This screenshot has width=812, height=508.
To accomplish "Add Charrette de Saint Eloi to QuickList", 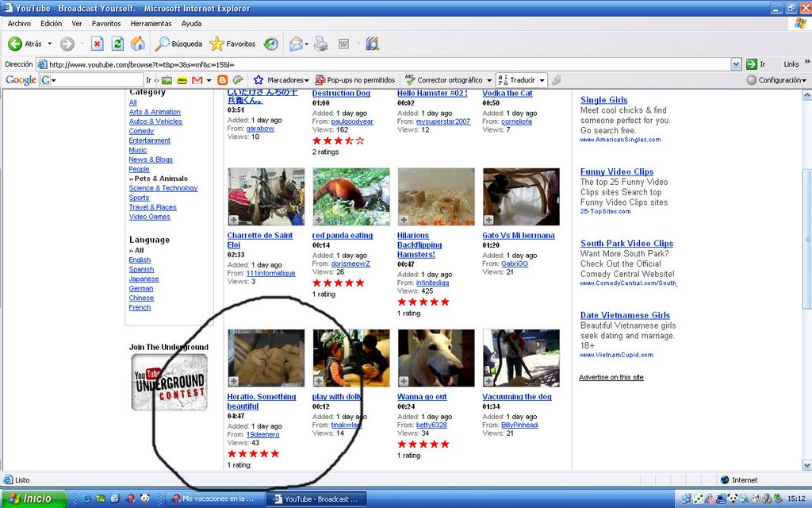I will pyautogui.click(x=234, y=221).
